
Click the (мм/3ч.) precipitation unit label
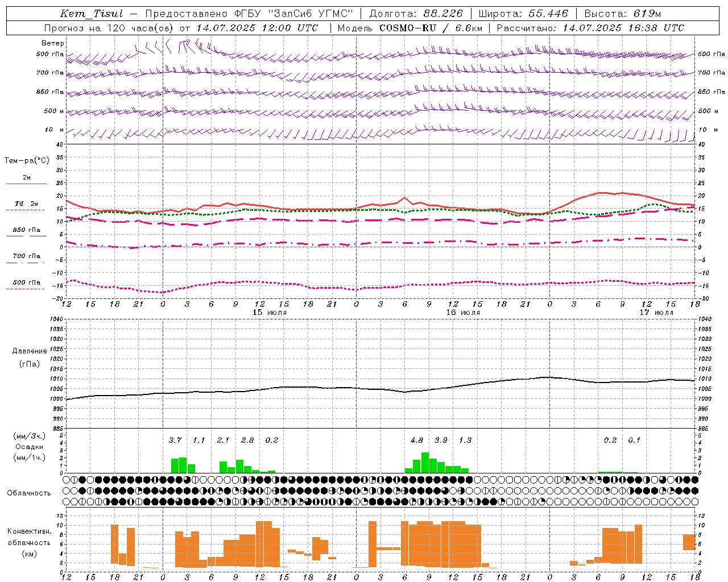coord(30,436)
